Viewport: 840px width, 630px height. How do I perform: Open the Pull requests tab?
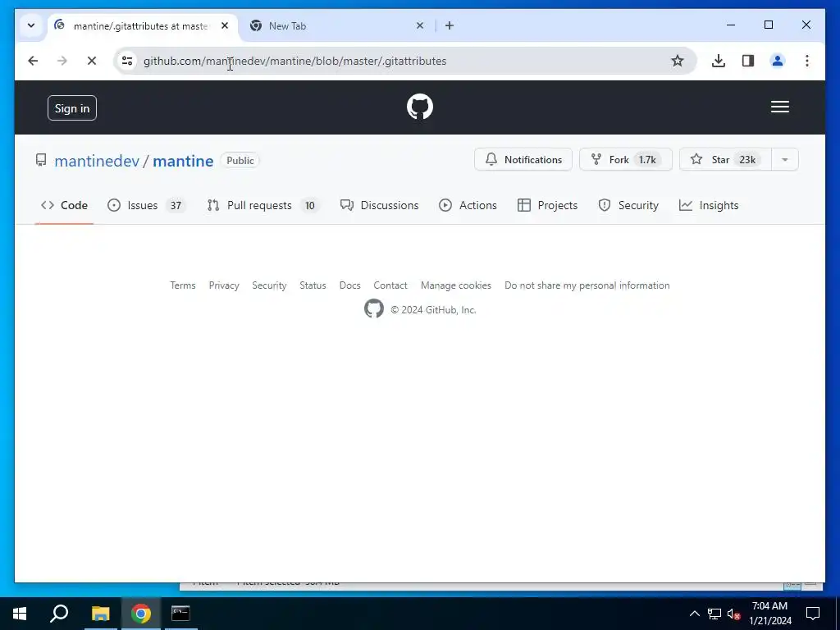point(263,205)
